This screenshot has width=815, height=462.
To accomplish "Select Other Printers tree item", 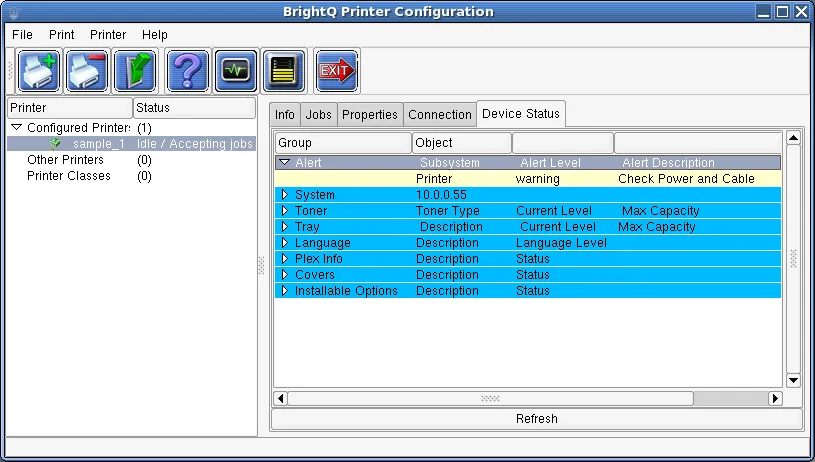I will tap(65, 160).
